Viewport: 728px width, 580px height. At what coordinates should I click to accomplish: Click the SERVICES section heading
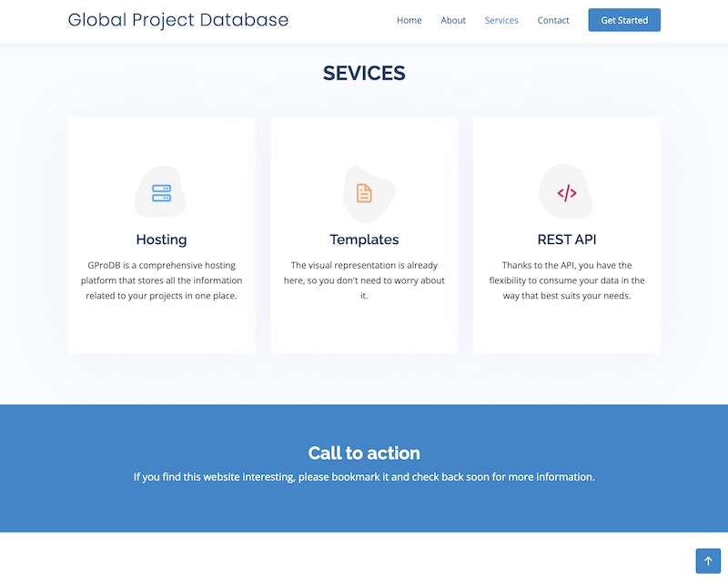click(364, 74)
